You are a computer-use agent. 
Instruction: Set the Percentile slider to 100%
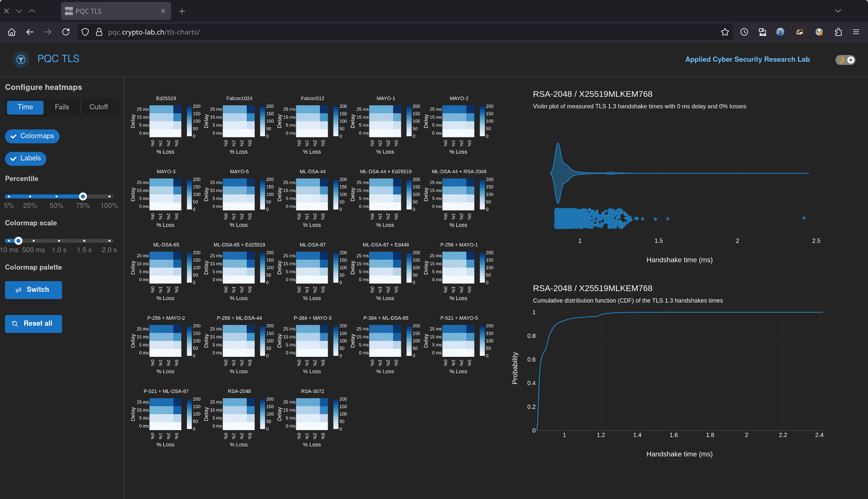(109, 196)
